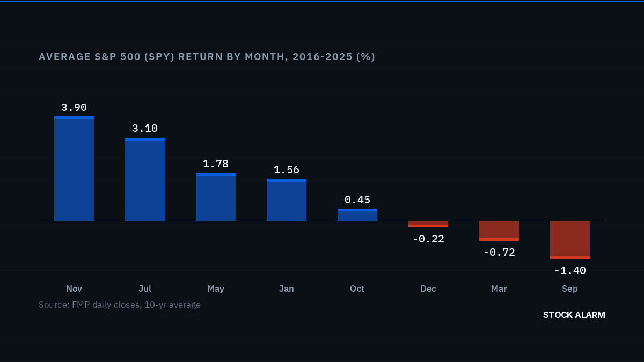Click the 1.78 value label
This screenshot has height=362, width=644.
(x=216, y=164)
